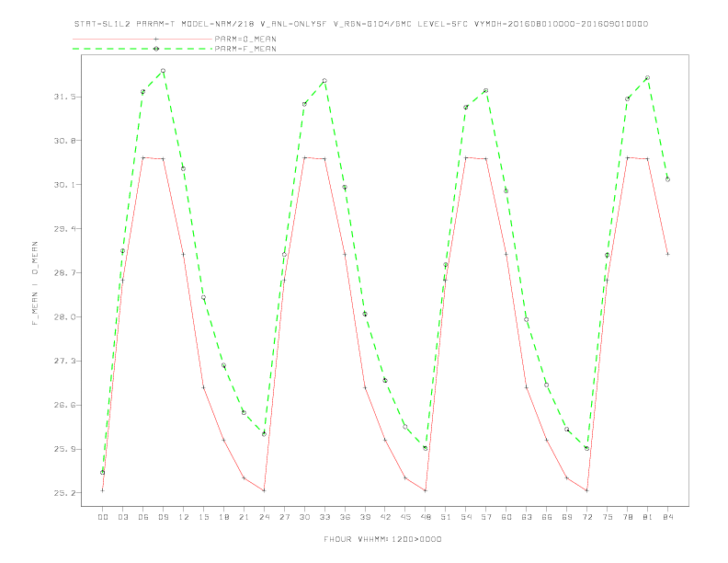The height and width of the screenshot is (563, 728).
Task: Click x-axis tick label 12
Action: click(x=184, y=517)
